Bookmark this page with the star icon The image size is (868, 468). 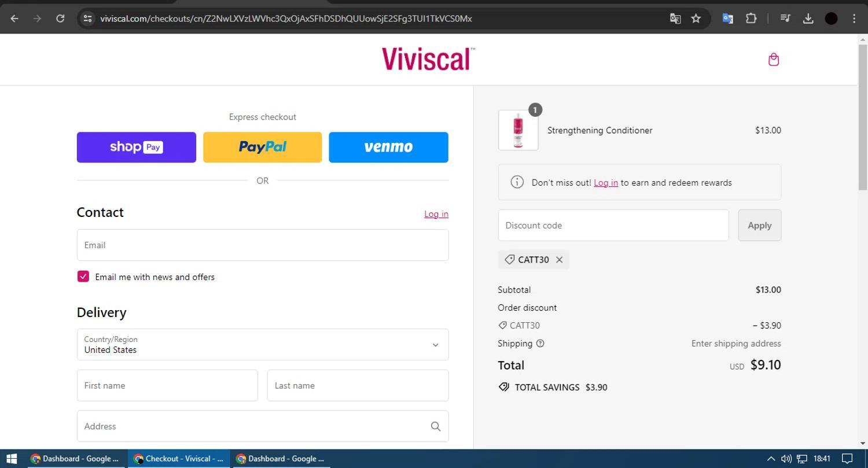click(696, 19)
